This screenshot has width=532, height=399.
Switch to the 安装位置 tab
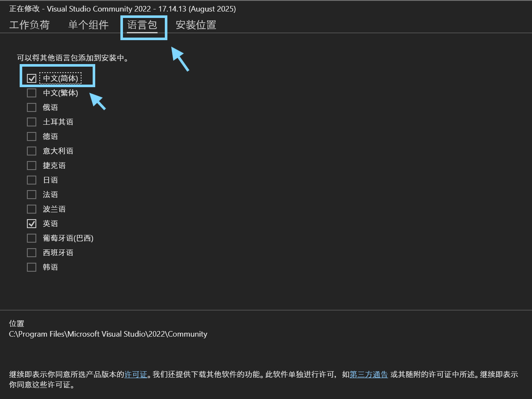[x=196, y=25]
